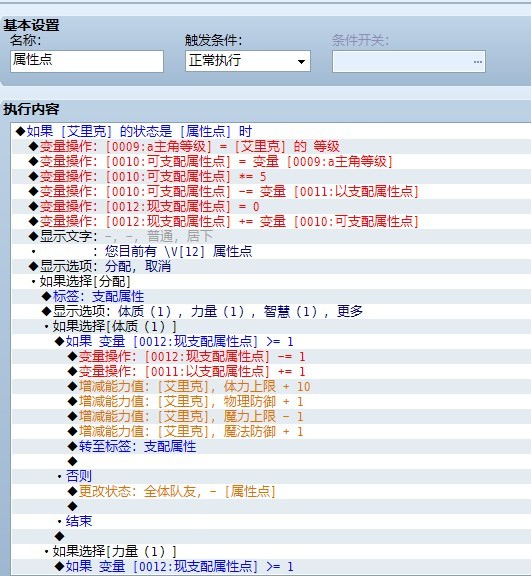This screenshot has width=531, height=576.
Task: Select the branch 如果选择[力量(1)]
Action: coord(271,551)
